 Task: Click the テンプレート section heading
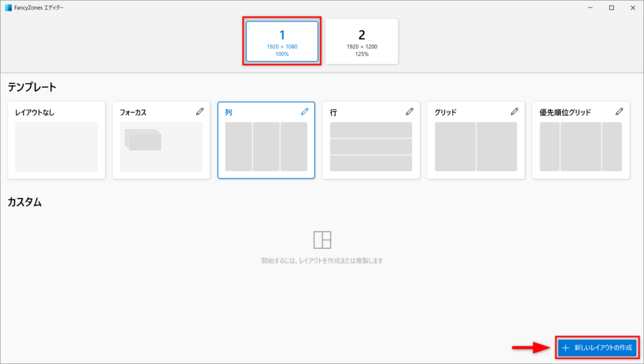click(x=32, y=87)
